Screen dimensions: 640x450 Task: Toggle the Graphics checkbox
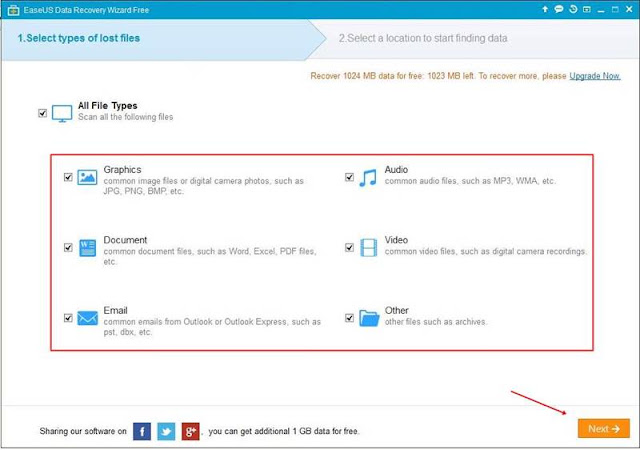click(x=68, y=177)
